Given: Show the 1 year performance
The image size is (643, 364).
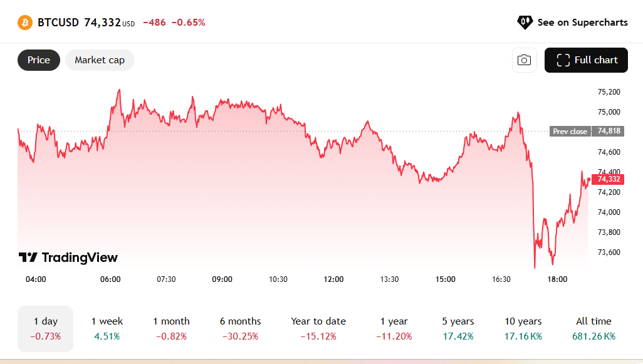Looking at the screenshot, I should click(x=394, y=328).
